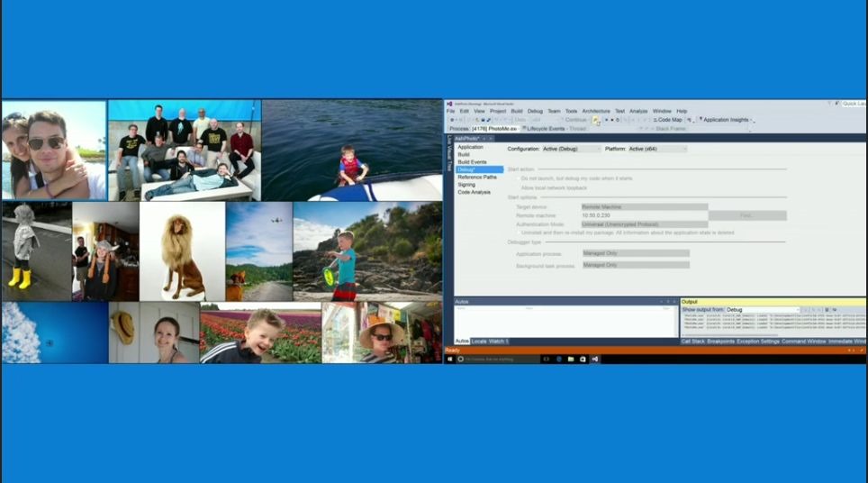Open the Platform dropdown Active (x64)
Screen dimensions: 868x483
click(x=657, y=149)
